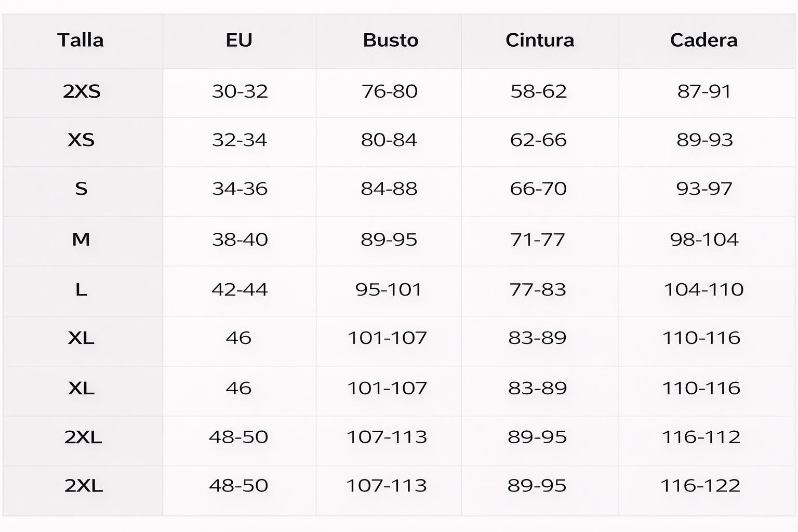The image size is (798, 532).
Task: Select bust measurement 95-101
Action: (389, 289)
